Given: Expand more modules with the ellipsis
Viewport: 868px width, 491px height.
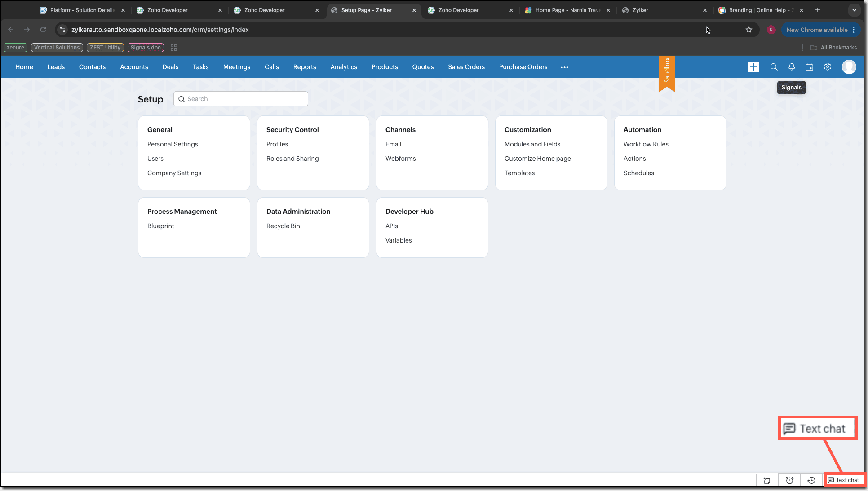Looking at the screenshot, I should tap(564, 67).
